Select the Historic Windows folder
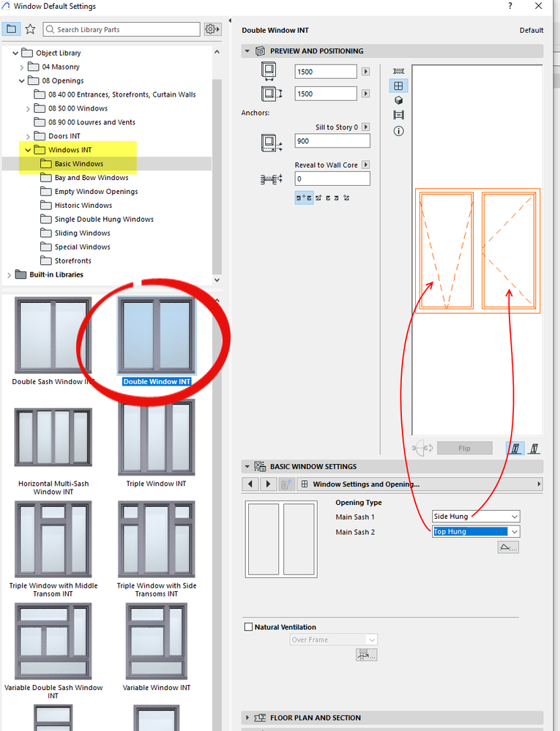Viewport: 560px width, 731px height. 83,205
